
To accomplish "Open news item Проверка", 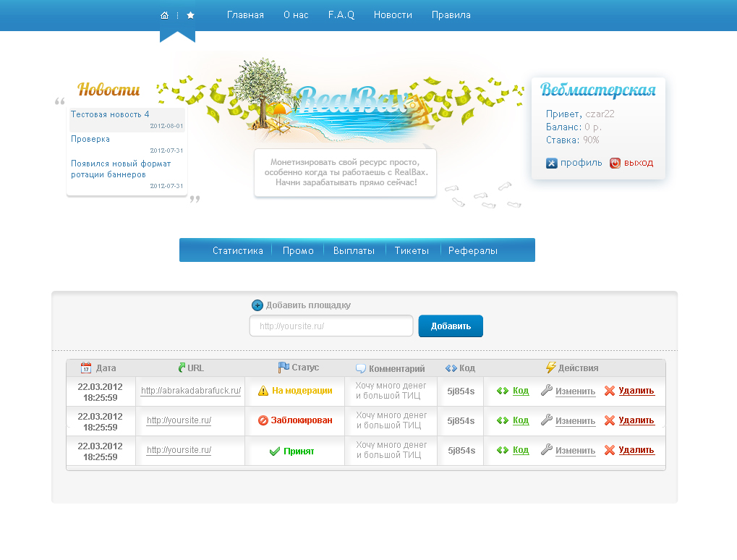I will [90, 139].
